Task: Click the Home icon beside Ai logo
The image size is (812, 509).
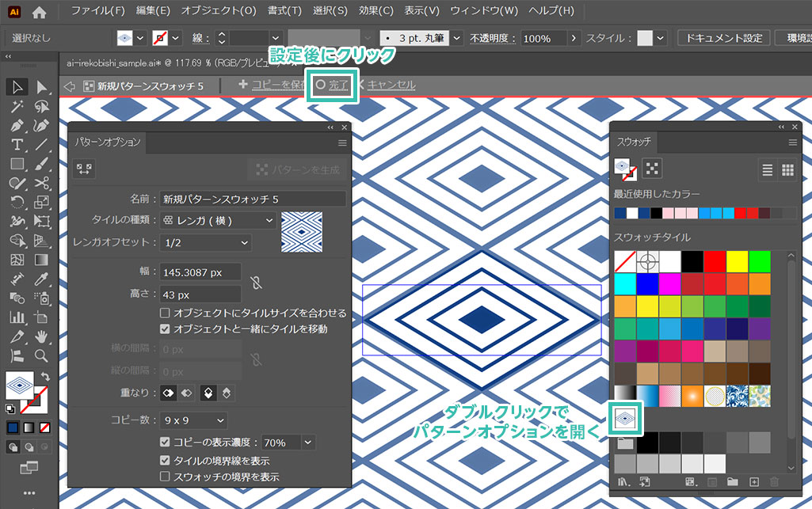Action: 39,12
